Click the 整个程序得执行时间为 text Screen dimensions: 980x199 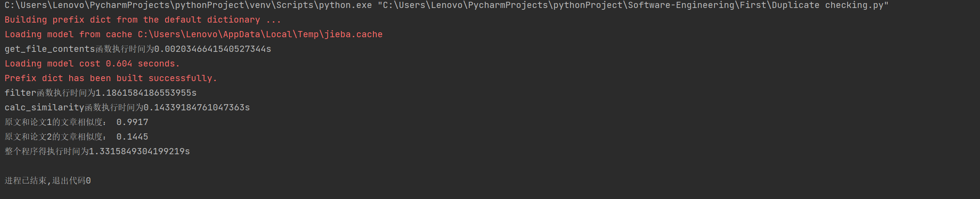(47, 152)
